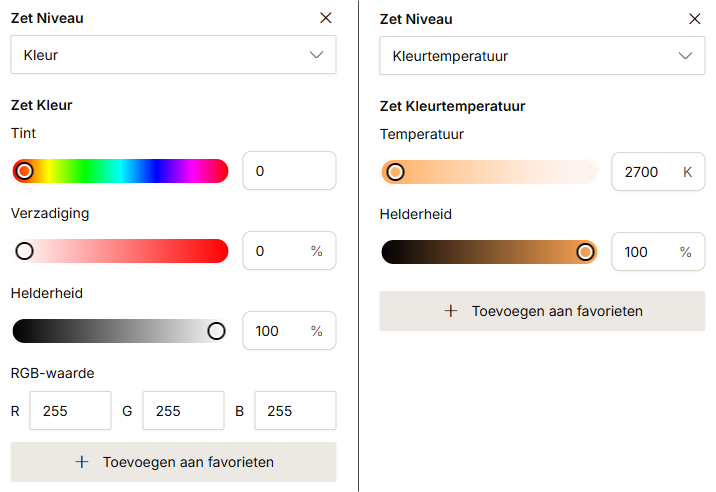Close the Kleur Zet Niveau panel
Viewport: 716px width, 492px height.
click(326, 18)
